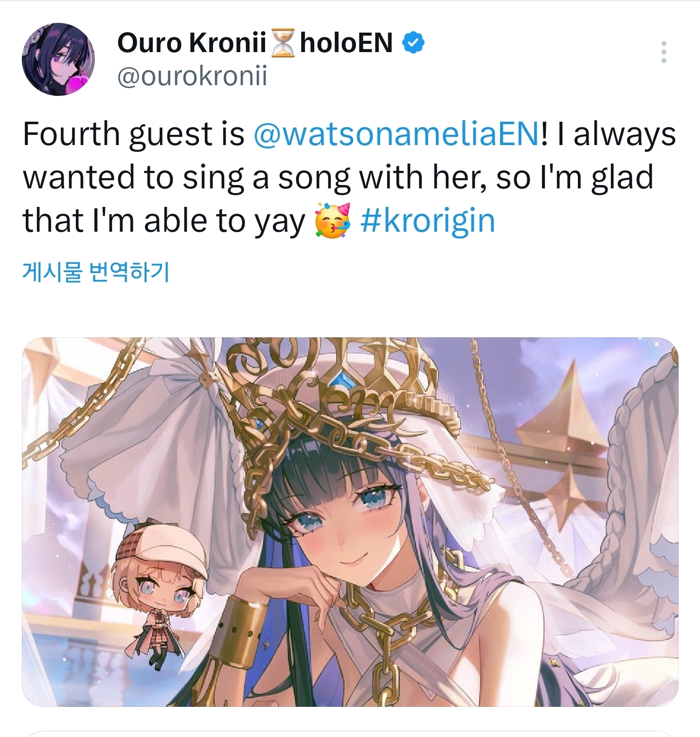Click the holoEN text in display name
The height and width of the screenshot is (737, 700).
coord(346,43)
